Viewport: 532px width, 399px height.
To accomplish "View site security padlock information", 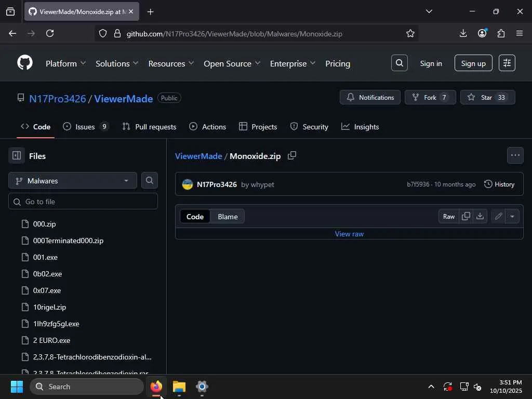I will 117,33.
